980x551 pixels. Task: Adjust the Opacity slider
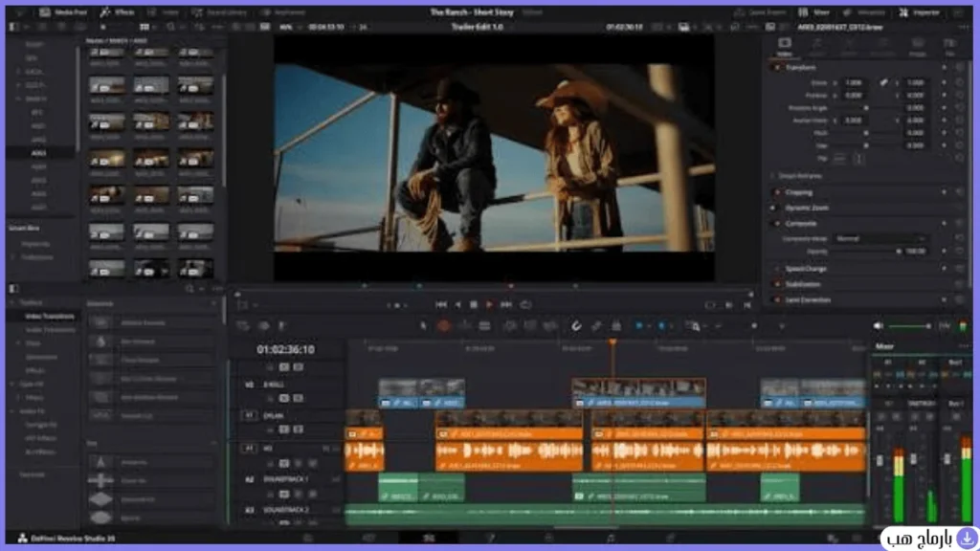point(899,252)
